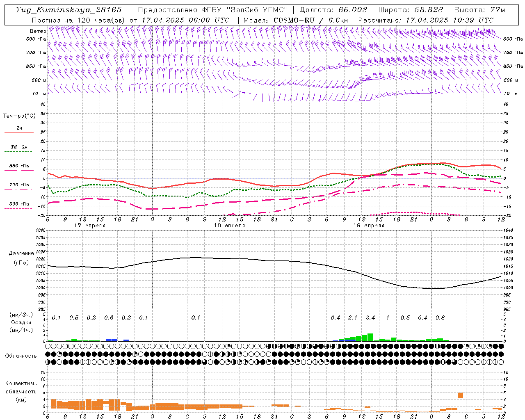Click the precipitation total 0.8
525x420 pixels.
point(440,318)
